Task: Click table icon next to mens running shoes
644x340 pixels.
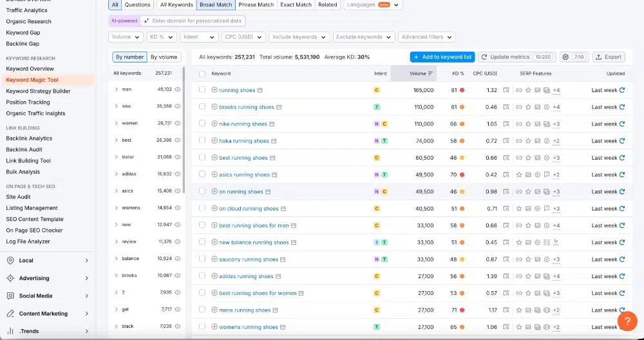Action: pos(275,310)
